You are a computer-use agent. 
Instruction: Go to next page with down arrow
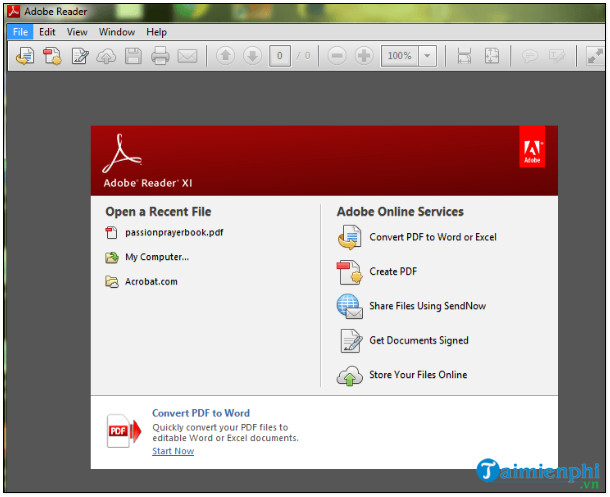point(252,56)
